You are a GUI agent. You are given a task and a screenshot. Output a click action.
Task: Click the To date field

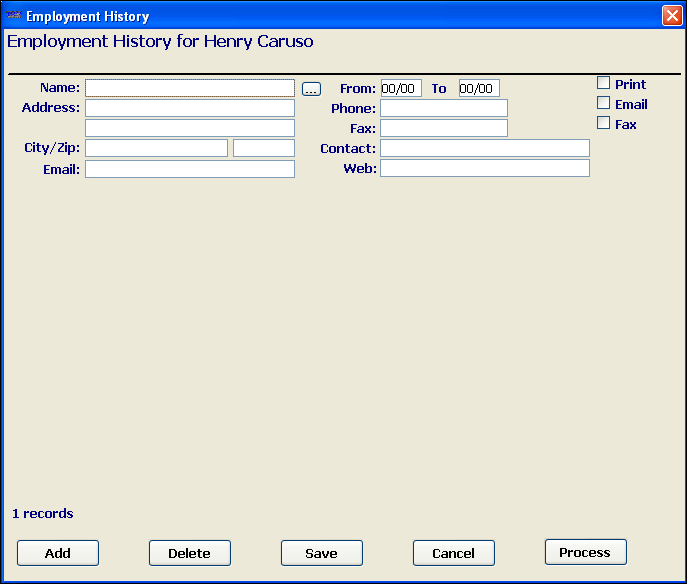coord(479,88)
